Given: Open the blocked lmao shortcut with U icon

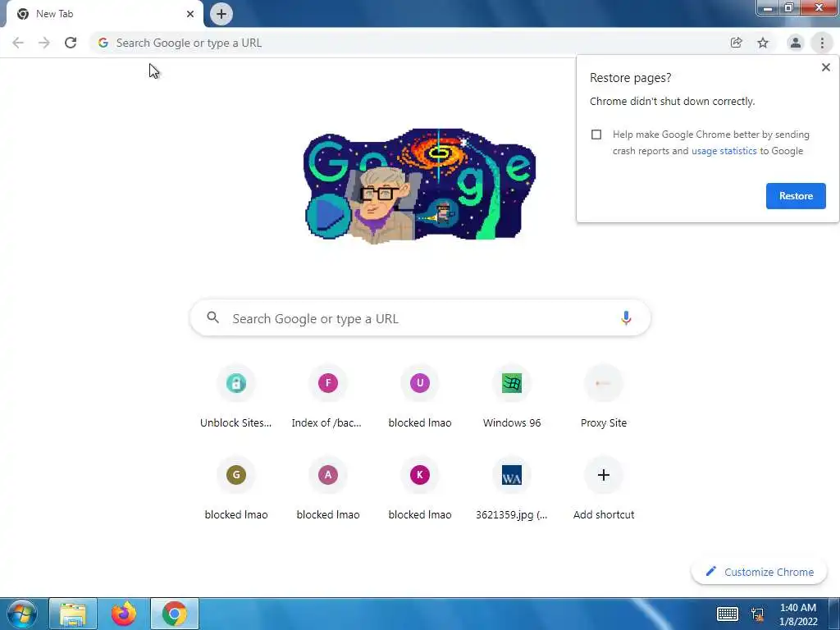Looking at the screenshot, I should 420,398.
